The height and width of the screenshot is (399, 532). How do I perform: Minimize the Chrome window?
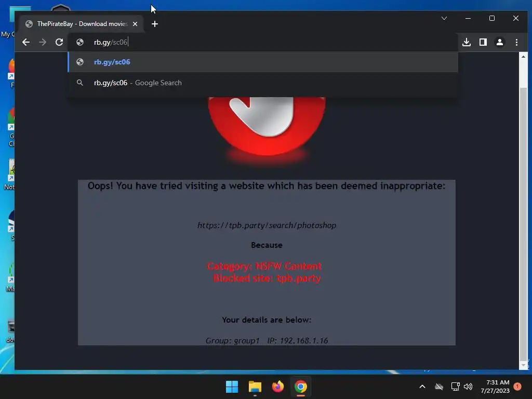pos(468,18)
